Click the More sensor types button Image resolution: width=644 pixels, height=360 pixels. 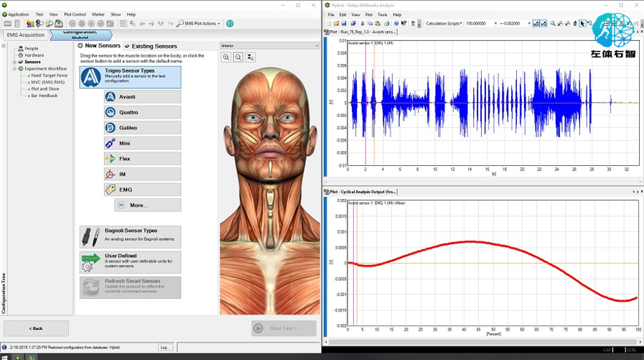coord(147,206)
